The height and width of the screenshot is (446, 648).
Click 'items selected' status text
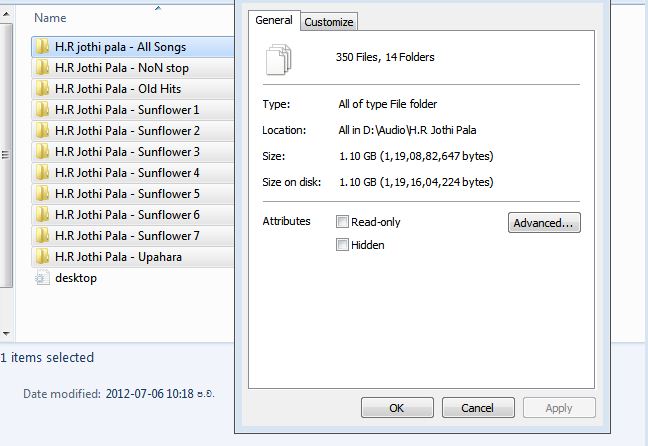pyautogui.click(x=52, y=358)
